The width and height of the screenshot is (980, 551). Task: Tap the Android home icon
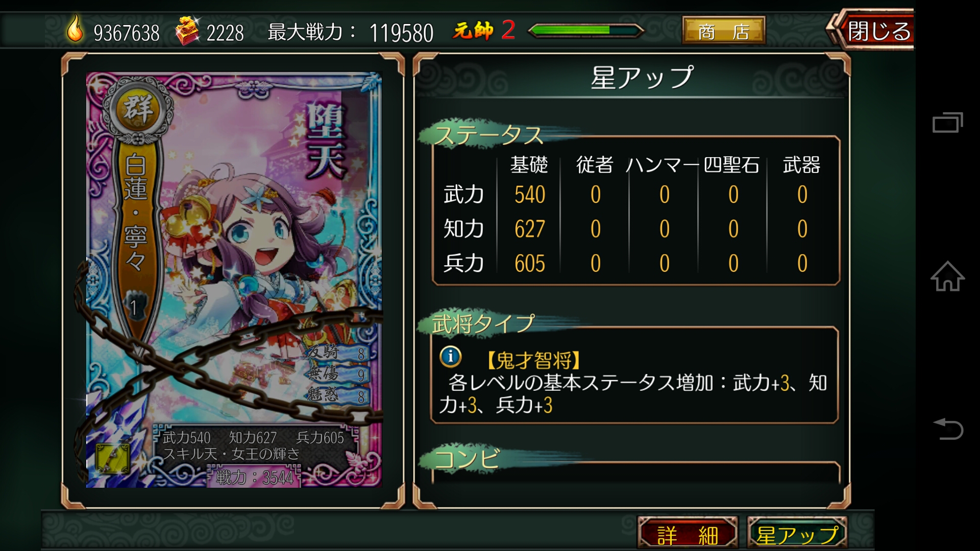point(947,276)
